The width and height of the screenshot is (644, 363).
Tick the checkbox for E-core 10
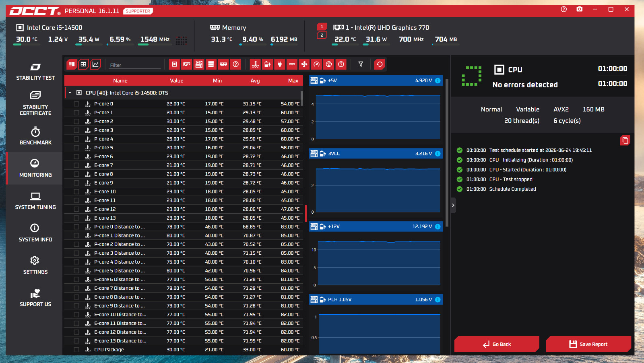[x=76, y=192]
